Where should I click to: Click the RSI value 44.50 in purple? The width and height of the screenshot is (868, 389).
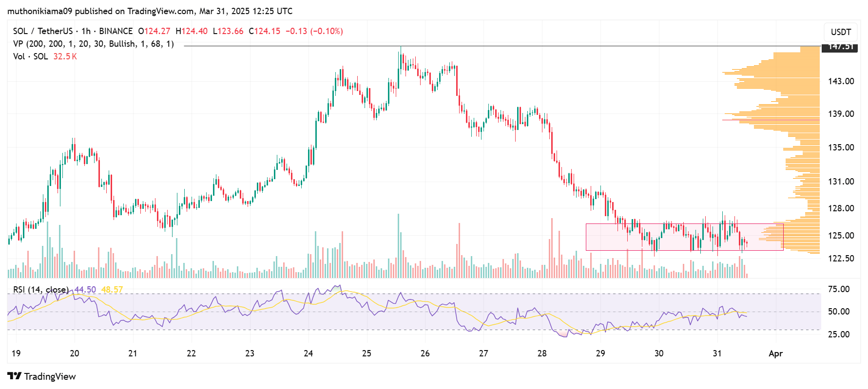point(85,290)
